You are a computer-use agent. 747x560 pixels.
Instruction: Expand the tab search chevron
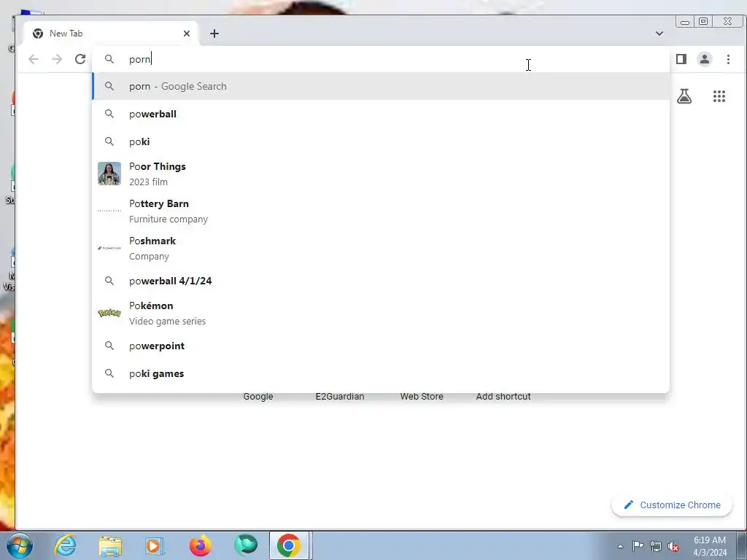(659, 34)
